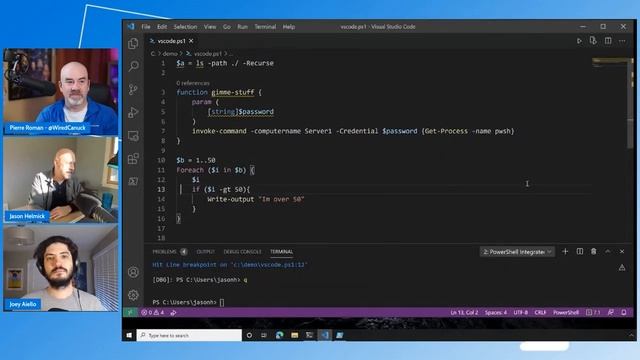Screen dimensions: 640x360
Task: Click the 0 references code lens
Action: [x=193, y=83]
